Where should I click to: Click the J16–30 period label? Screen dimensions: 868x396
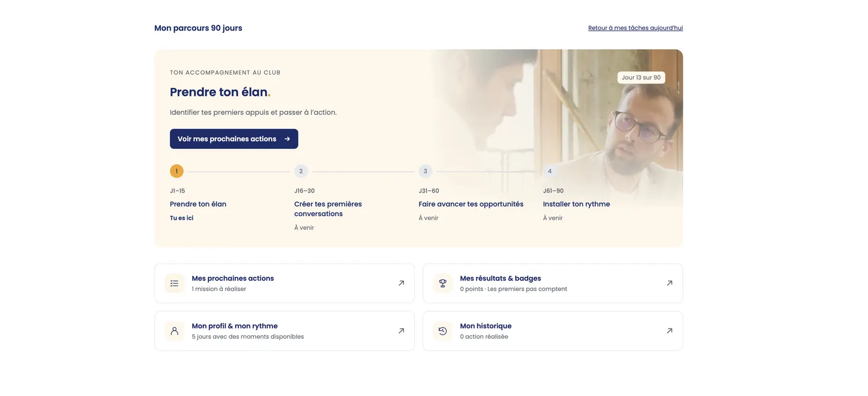click(304, 191)
